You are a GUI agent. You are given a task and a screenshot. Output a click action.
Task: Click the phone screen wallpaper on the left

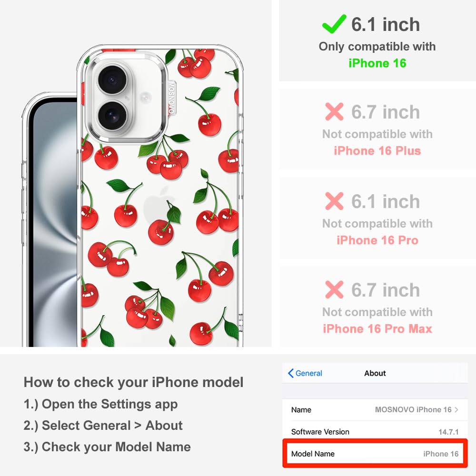click(55, 225)
